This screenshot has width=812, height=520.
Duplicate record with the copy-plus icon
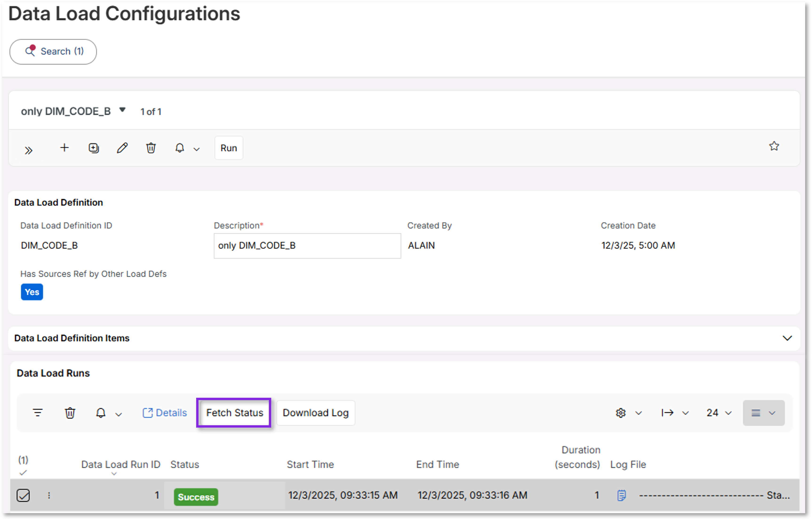click(94, 148)
